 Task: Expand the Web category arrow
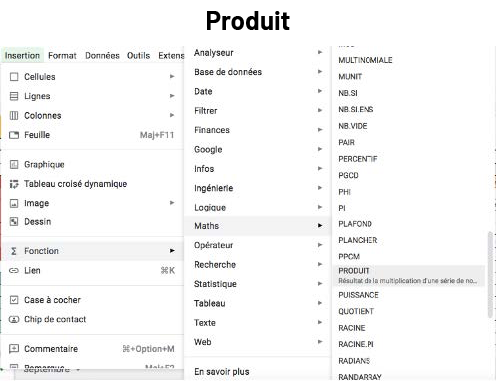coord(320,342)
